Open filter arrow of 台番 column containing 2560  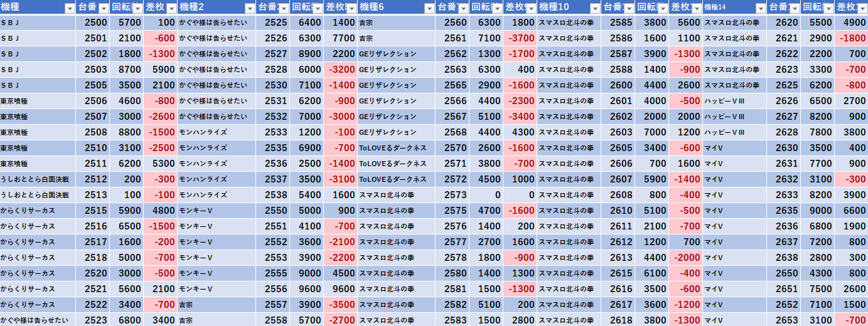coord(463,8)
